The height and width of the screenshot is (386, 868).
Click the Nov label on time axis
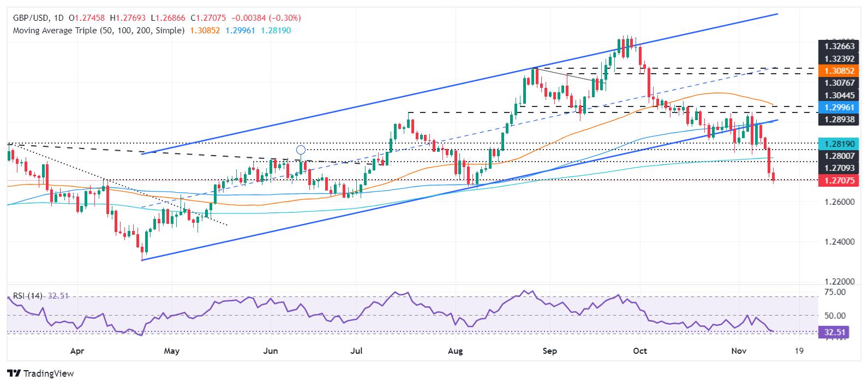click(x=739, y=351)
